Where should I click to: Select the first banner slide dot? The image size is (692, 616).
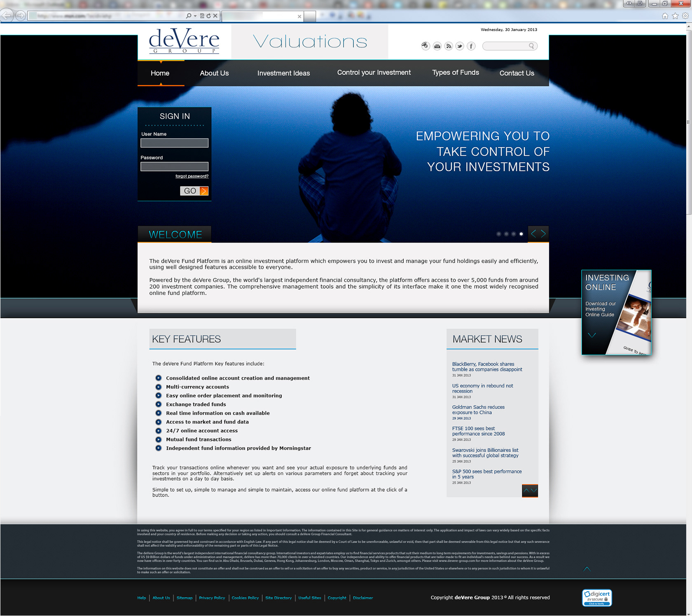[x=499, y=234]
